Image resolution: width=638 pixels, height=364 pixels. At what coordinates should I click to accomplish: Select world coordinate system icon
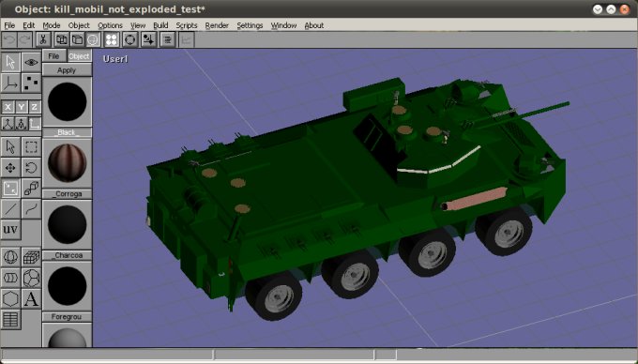pyautogui.click(x=8, y=123)
